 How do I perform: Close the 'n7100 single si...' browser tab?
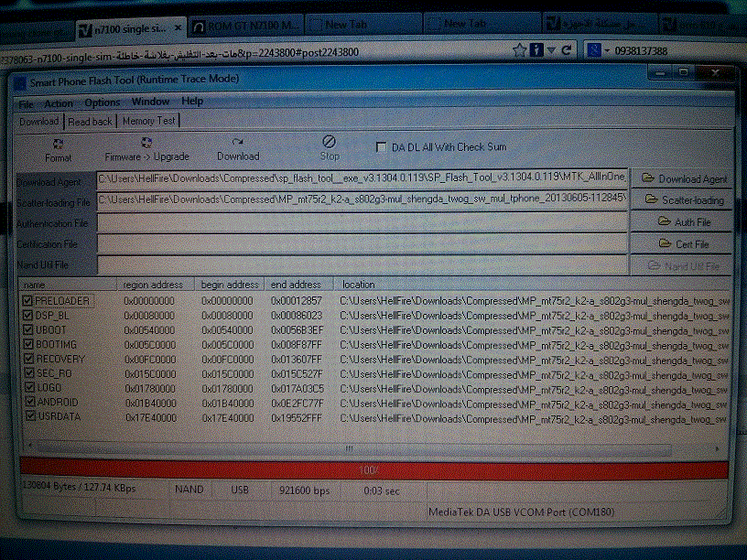178,28
